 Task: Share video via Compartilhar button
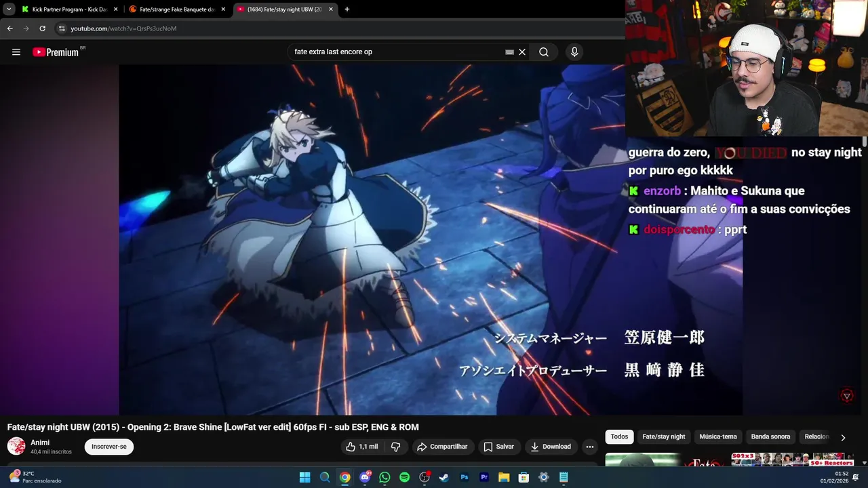pos(442,447)
